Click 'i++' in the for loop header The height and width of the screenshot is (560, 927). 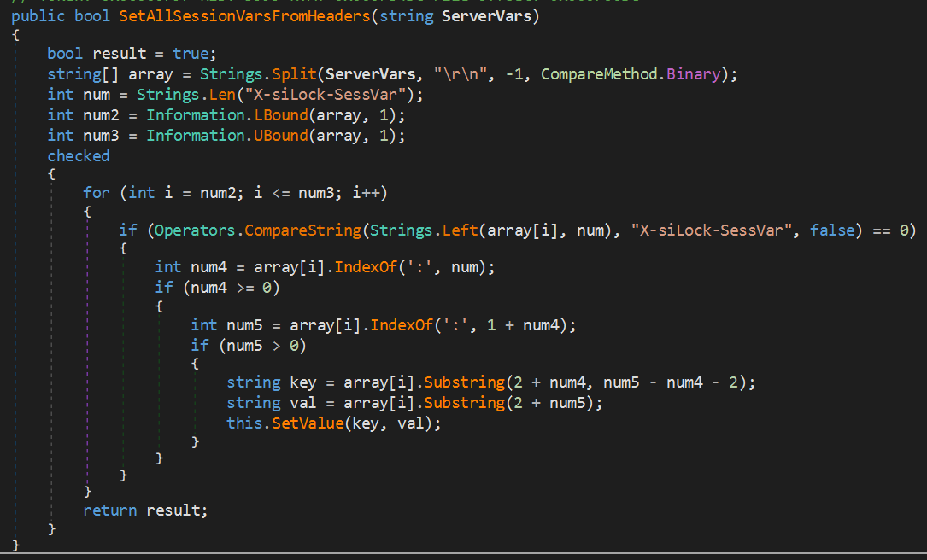pos(366,193)
